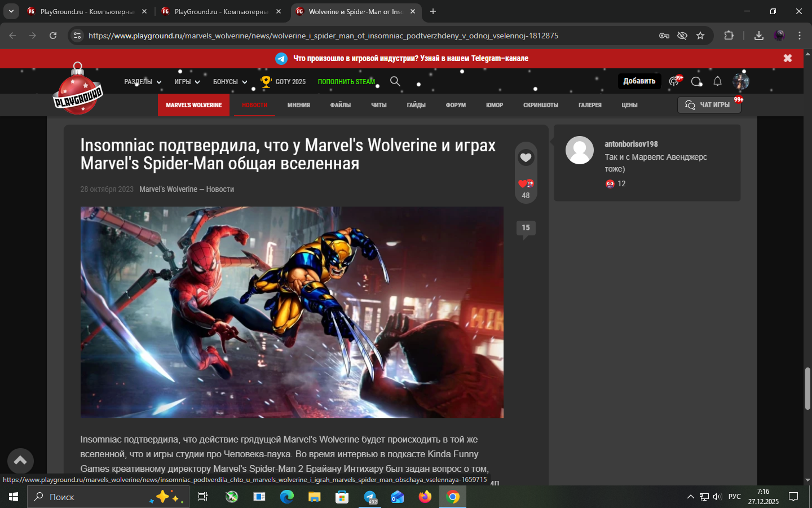Open the Гайды section tab
The width and height of the screenshot is (812, 508).
(x=416, y=105)
